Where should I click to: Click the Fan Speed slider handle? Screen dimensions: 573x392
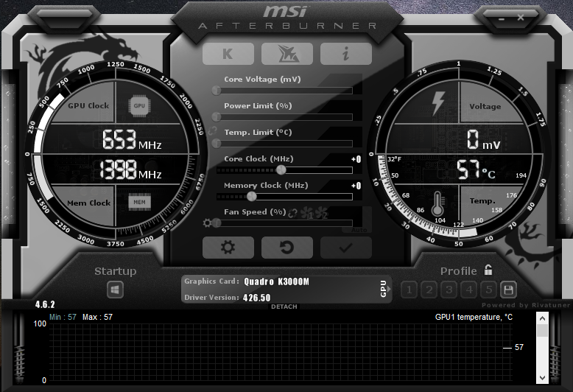[217, 223]
